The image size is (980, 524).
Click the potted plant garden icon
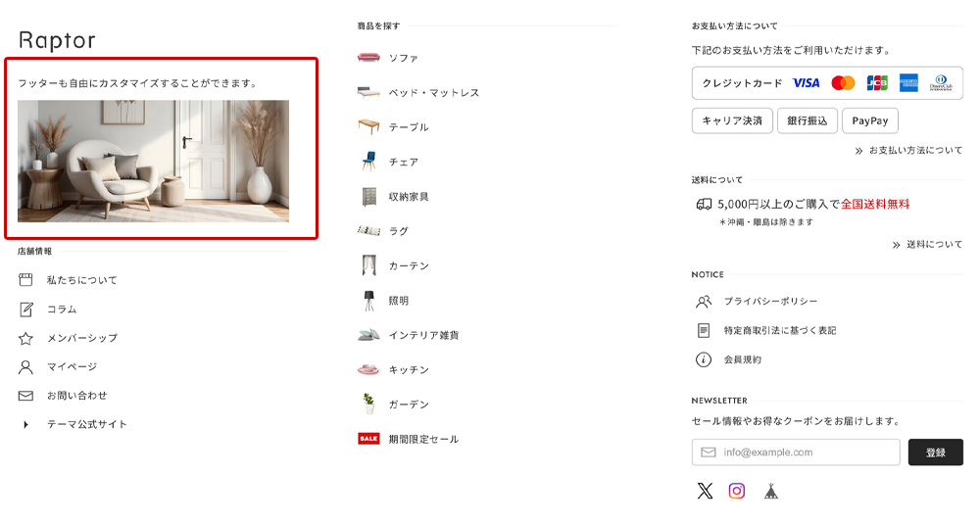[368, 404]
